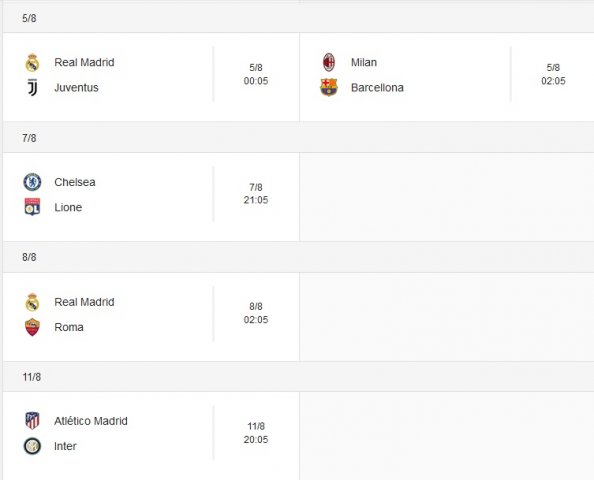Open the 5/8 00:05 match time
Image resolution: width=594 pixels, height=480 pixels.
click(x=256, y=74)
